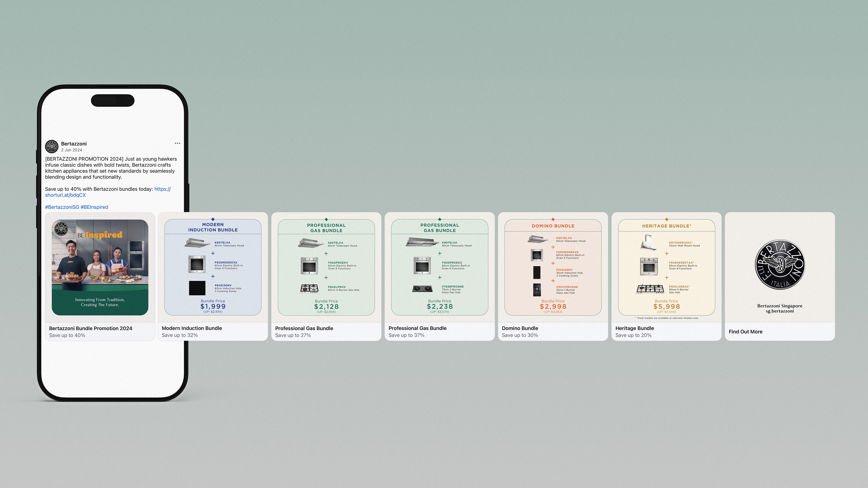
Task: Click the round Bertazzoni logo on the hawkers photo
Action: point(61,229)
